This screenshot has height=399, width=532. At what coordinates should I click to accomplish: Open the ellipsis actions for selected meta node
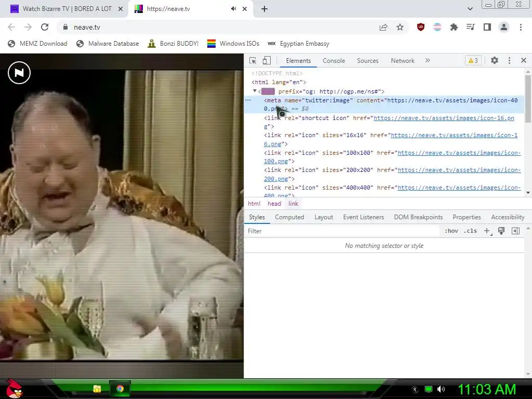tap(248, 100)
